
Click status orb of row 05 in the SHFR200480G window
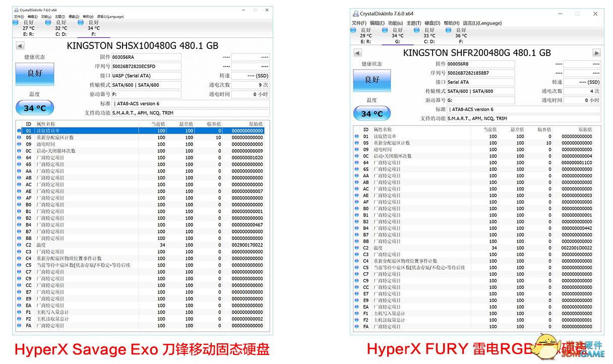(356, 143)
